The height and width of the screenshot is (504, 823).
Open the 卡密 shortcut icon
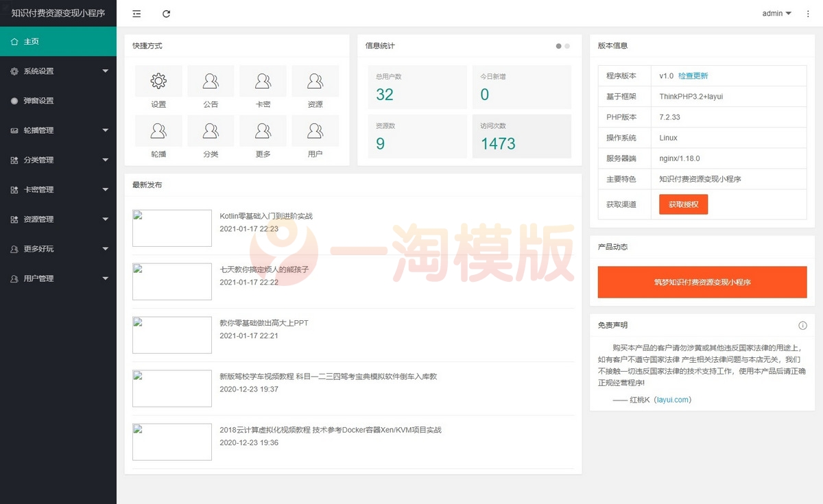(x=263, y=80)
